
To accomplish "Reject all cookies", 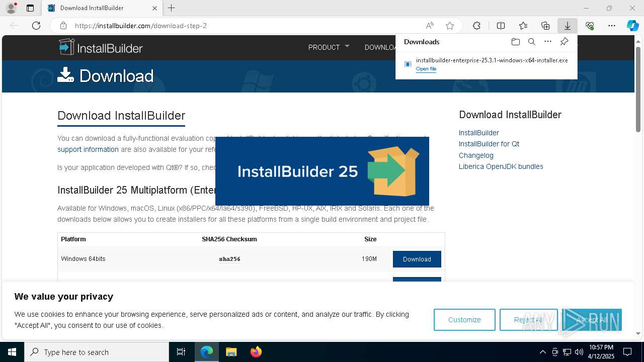I will [528, 320].
